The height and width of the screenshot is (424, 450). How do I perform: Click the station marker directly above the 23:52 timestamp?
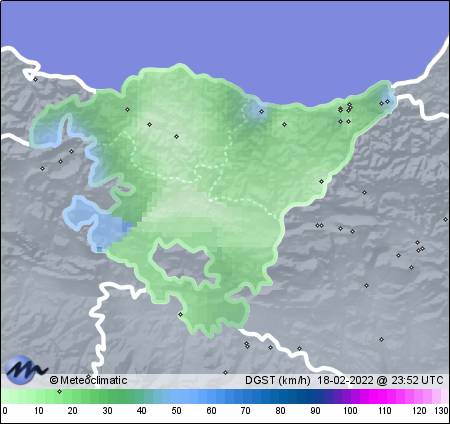381,339
